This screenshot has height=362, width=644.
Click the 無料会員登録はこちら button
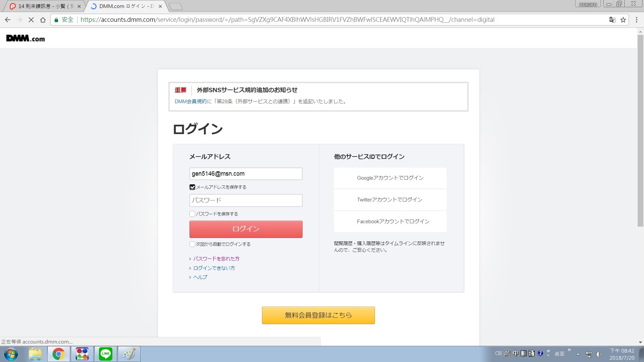coord(318,315)
